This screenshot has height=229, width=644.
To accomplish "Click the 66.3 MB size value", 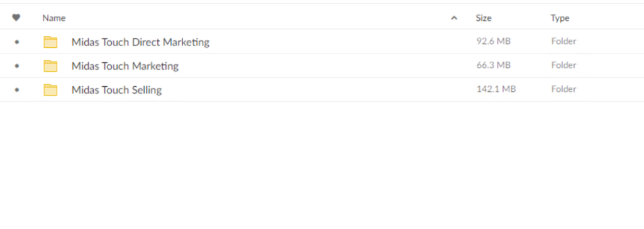I will point(493,65).
